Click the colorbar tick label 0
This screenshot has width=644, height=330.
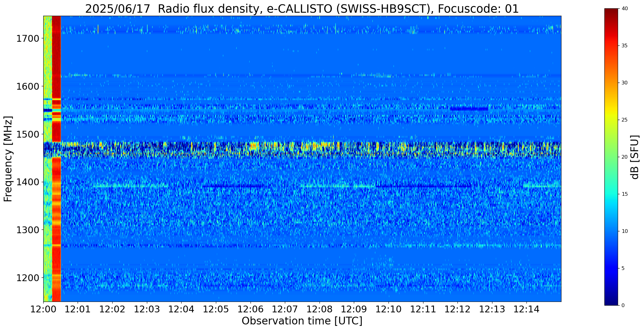(623, 306)
